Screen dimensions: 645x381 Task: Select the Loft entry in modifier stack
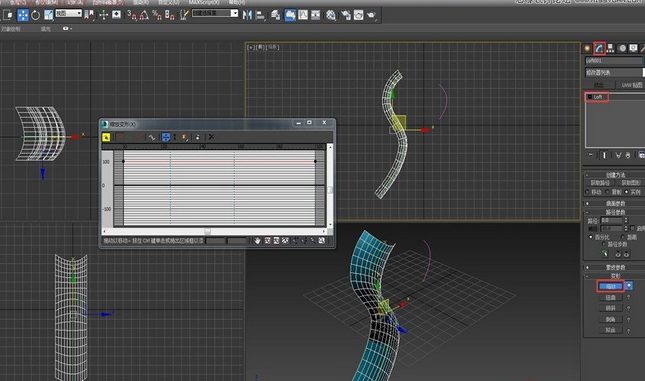click(x=597, y=97)
